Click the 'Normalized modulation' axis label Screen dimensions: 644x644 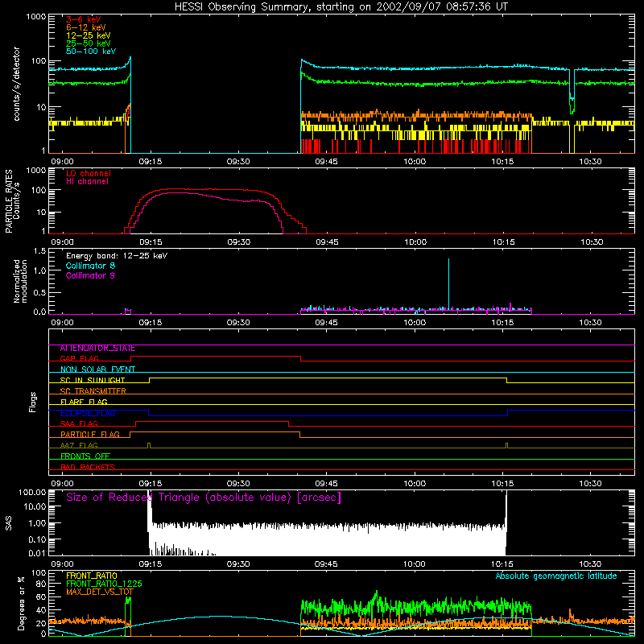click(x=20, y=281)
